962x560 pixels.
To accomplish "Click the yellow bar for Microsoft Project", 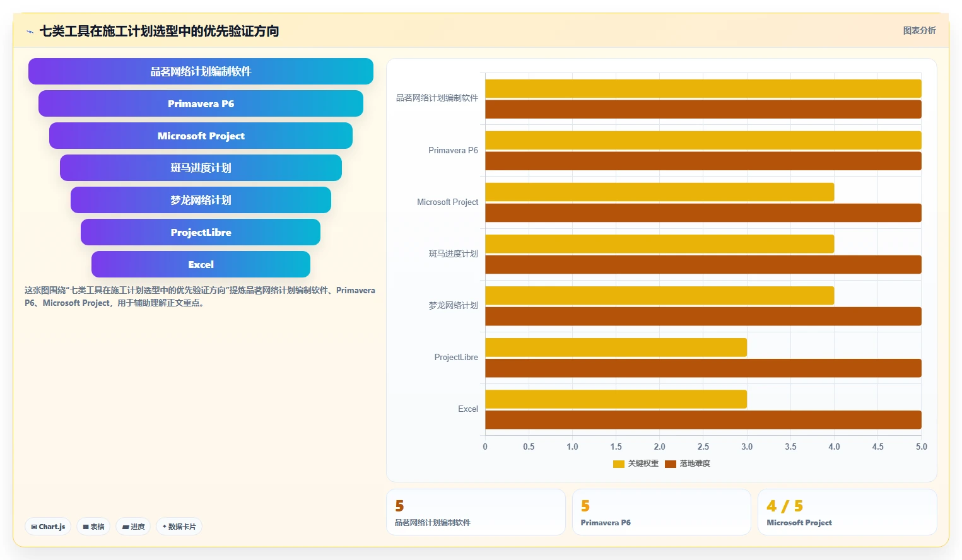I will click(x=660, y=192).
